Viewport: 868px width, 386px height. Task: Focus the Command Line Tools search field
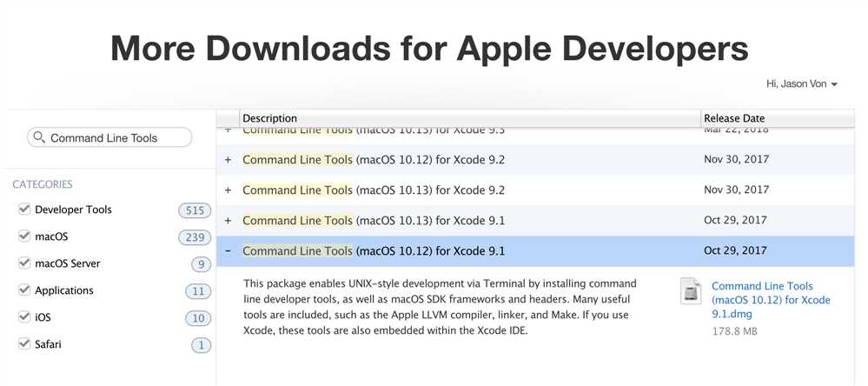[109, 137]
